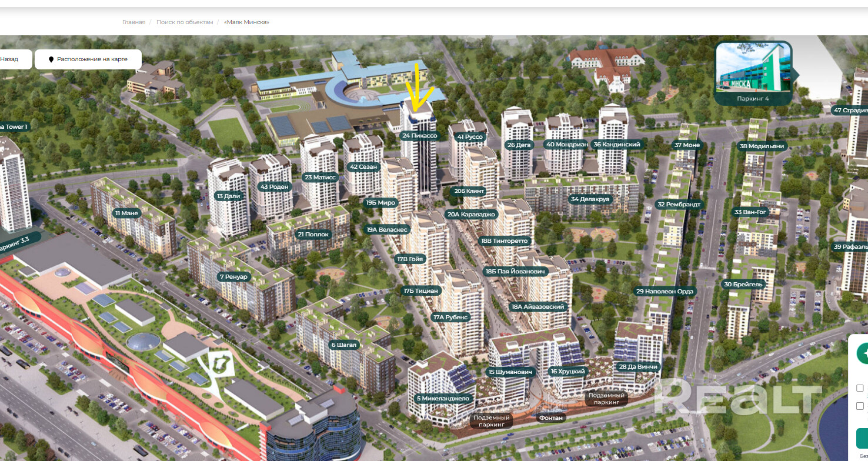Click the Фонтан map label

click(551, 417)
